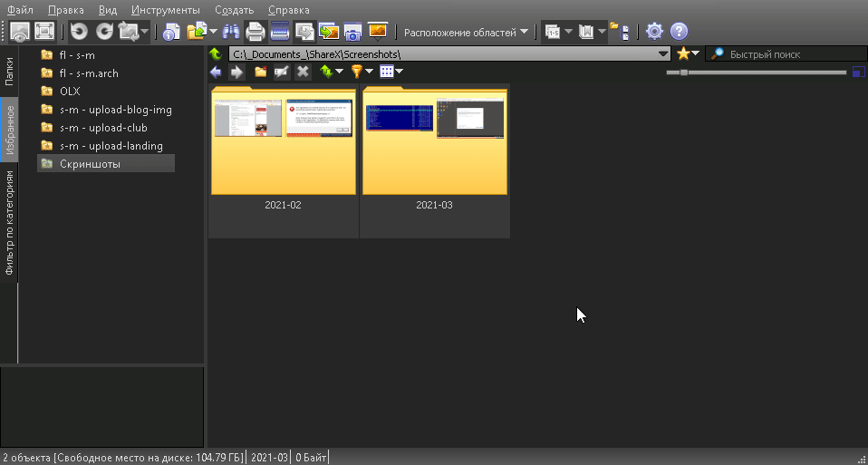The width and height of the screenshot is (868, 465).
Task: Click the printer icon
Action: pyautogui.click(x=256, y=32)
